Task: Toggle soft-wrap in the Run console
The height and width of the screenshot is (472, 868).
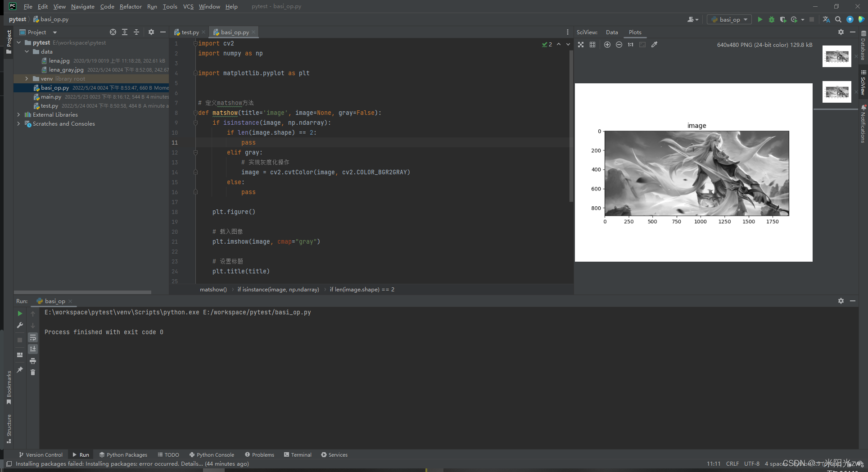Action: tap(33, 337)
